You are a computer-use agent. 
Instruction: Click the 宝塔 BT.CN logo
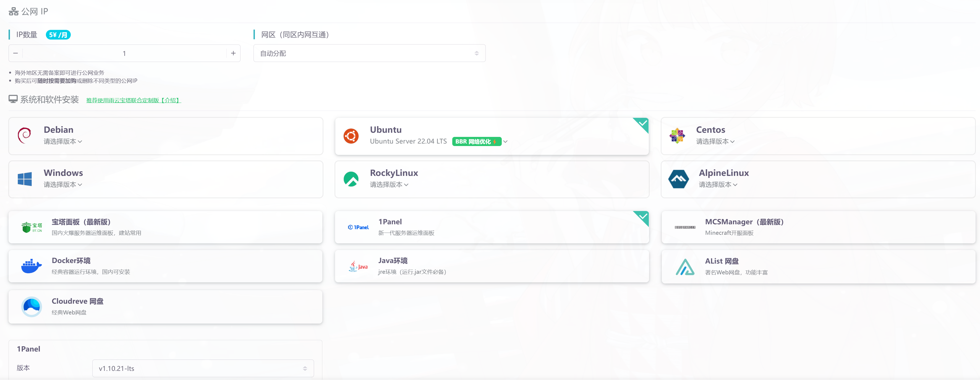tap(32, 227)
